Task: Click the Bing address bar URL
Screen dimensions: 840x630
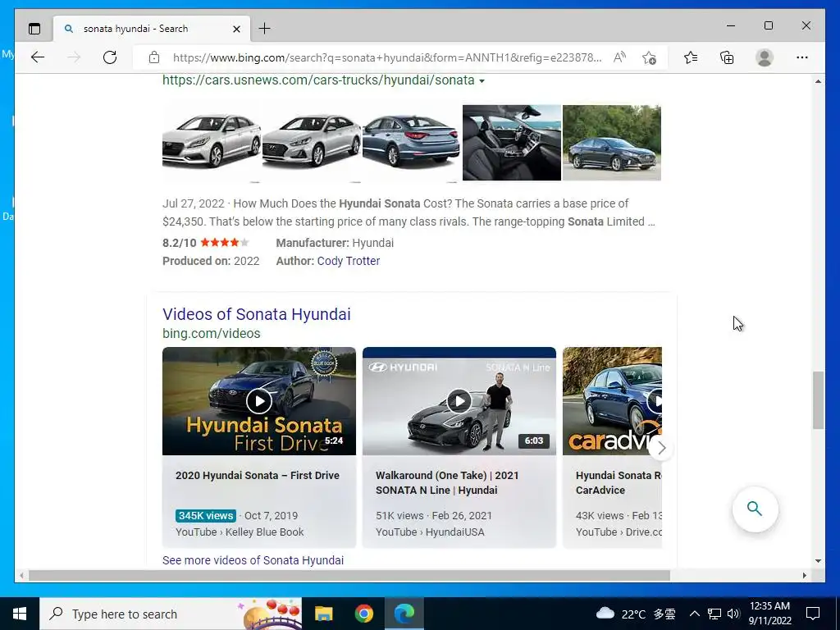Action: 387,57
